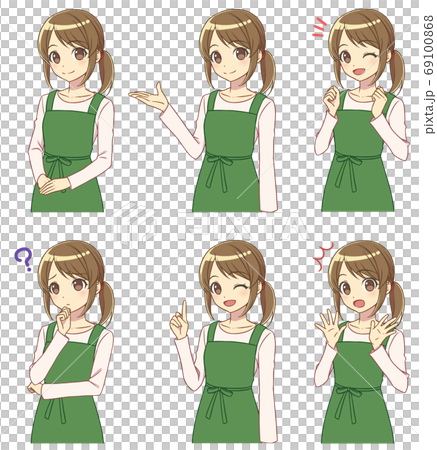The image size is (437, 450).
Task: Click the three red excitement dashes
Action: [319, 27]
